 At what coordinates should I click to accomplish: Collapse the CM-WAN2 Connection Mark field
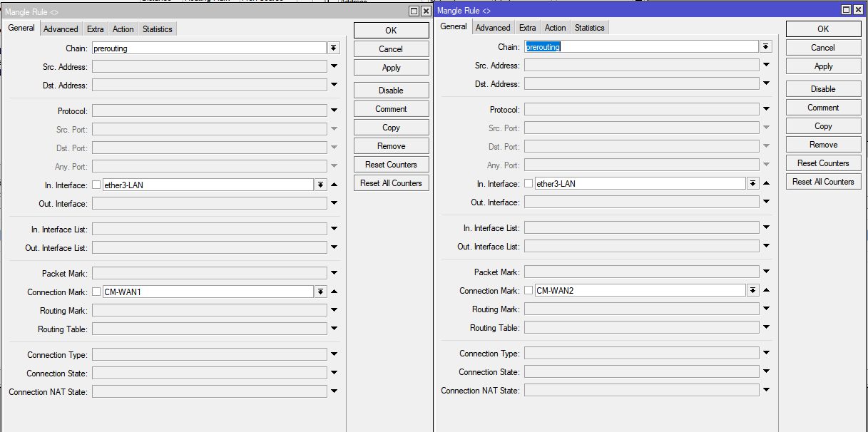point(766,291)
